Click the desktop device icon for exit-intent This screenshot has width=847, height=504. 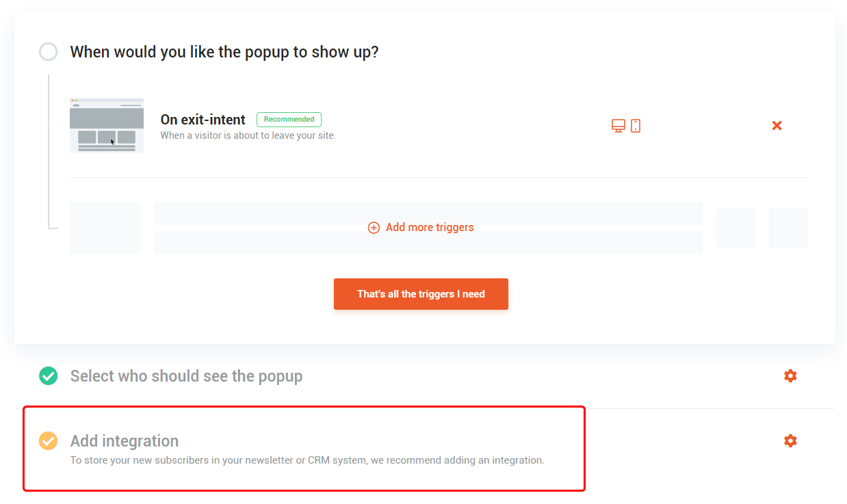coord(618,126)
